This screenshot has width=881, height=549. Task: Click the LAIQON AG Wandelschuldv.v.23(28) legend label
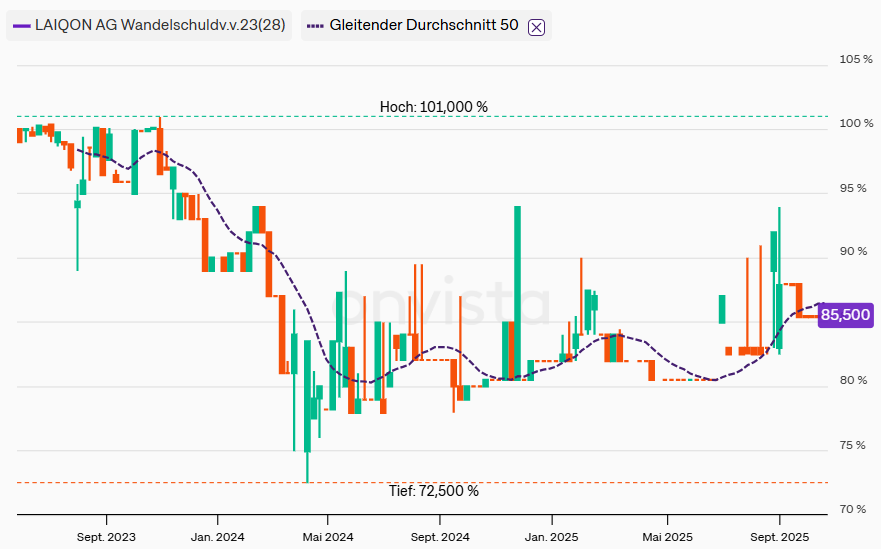159,25
